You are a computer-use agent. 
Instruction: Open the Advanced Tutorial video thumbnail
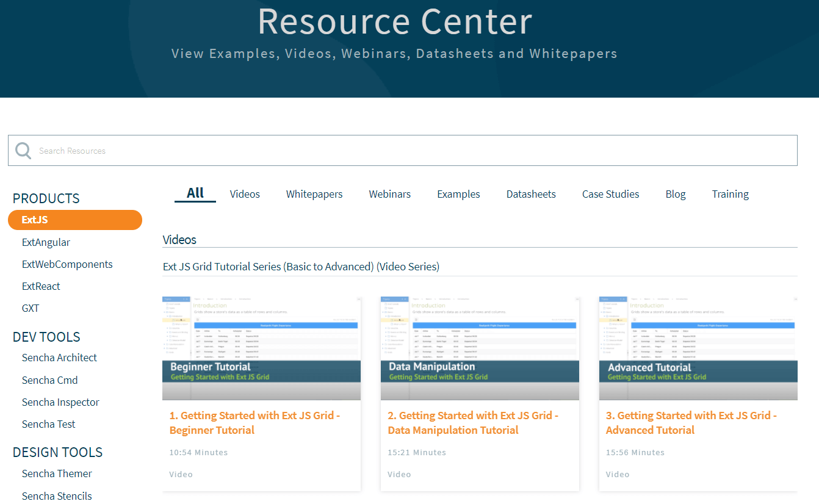coord(698,348)
